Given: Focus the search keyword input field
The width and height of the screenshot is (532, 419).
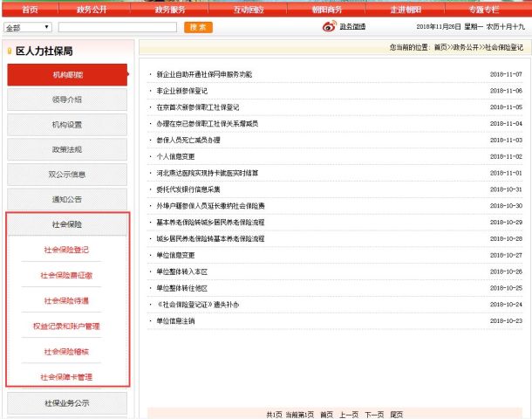Looking at the screenshot, I should (118, 27).
